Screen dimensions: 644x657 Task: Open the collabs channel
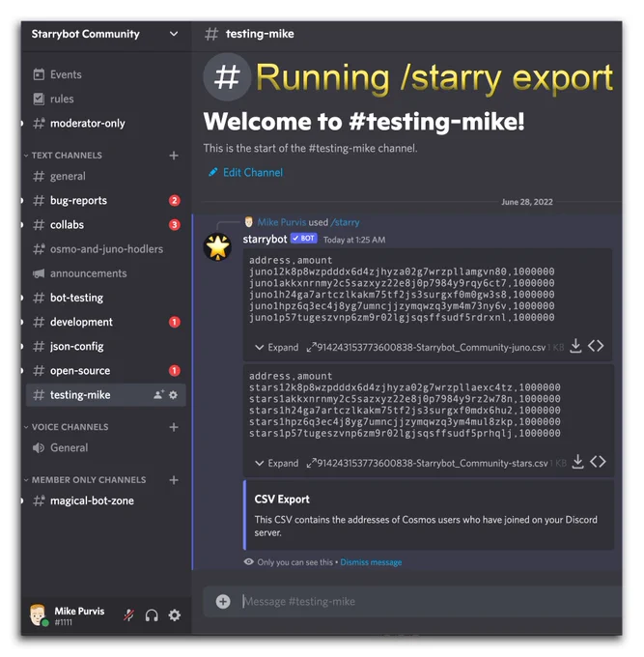pyautogui.click(x=59, y=224)
